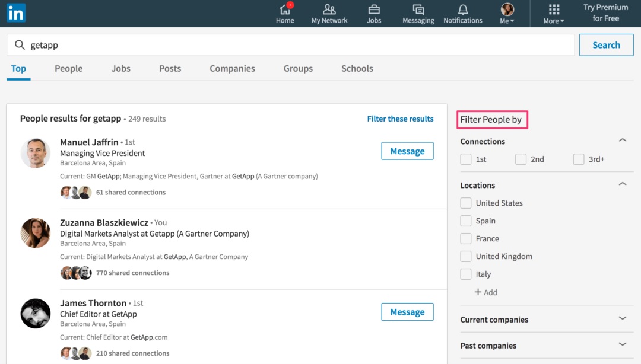View James Thornton's shared connections avatars
641x364 pixels.
pyautogui.click(x=76, y=353)
